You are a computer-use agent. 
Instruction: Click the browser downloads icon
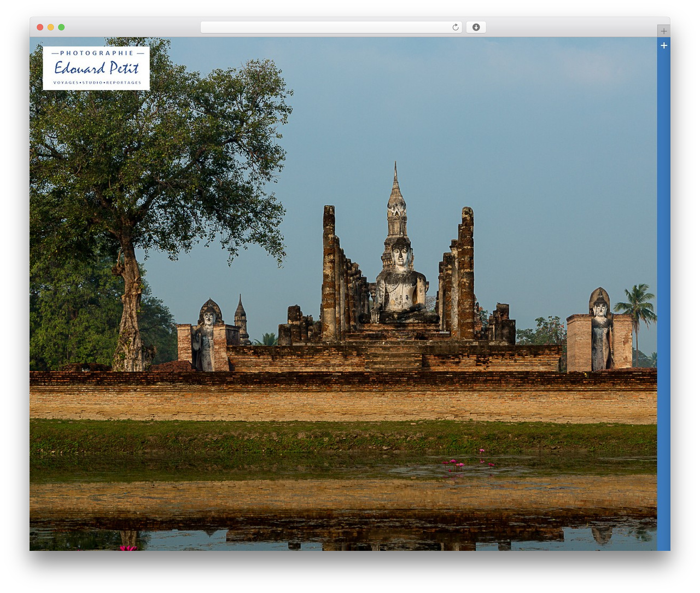point(476,27)
